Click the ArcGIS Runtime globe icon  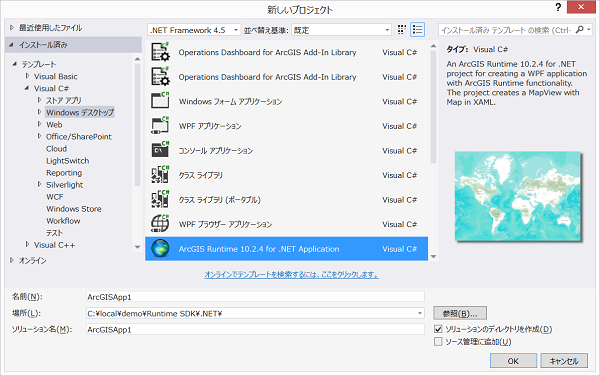(160, 249)
